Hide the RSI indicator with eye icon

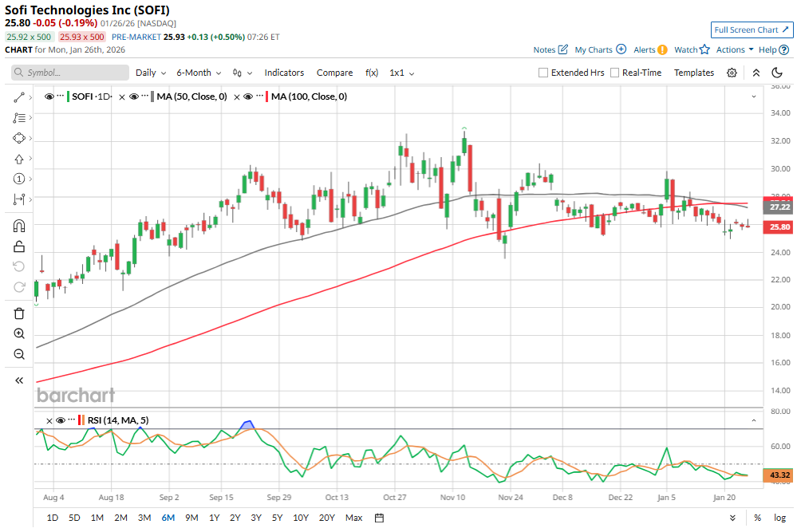pyautogui.click(x=61, y=420)
